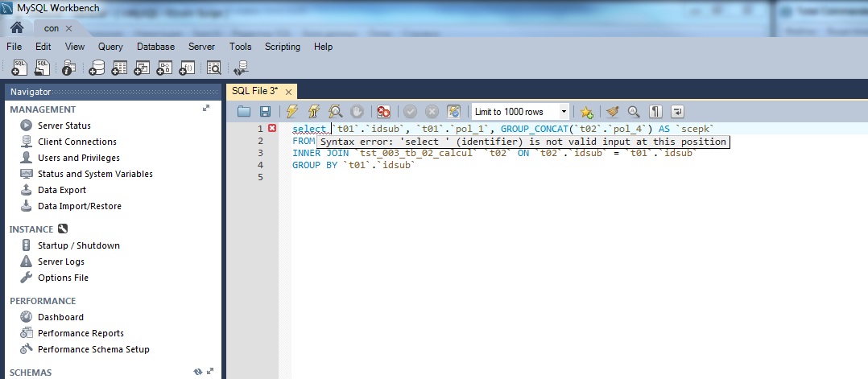868x379 pixels.
Task: Click the Beautify query broom icon
Action: pos(612,112)
